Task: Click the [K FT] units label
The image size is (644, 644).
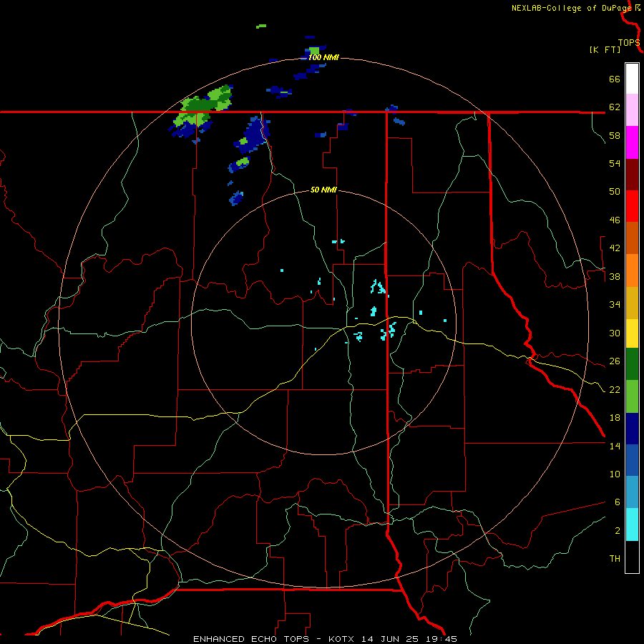Action: 605,50
